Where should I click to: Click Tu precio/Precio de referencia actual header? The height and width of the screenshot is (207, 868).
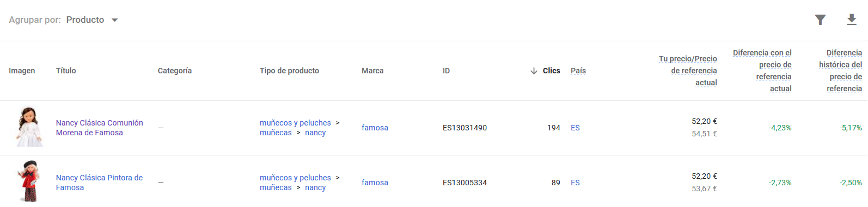tap(688, 71)
